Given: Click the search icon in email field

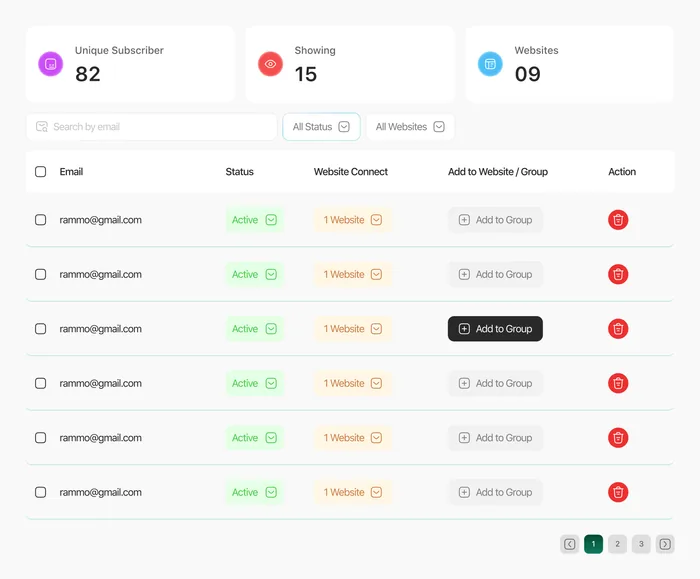Looking at the screenshot, I should (x=42, y=127).
